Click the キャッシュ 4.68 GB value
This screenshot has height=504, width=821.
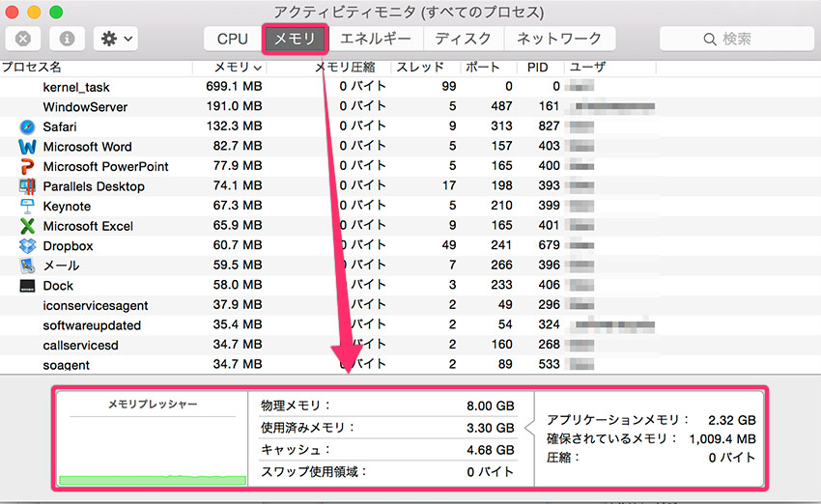(x=490, y=450)
